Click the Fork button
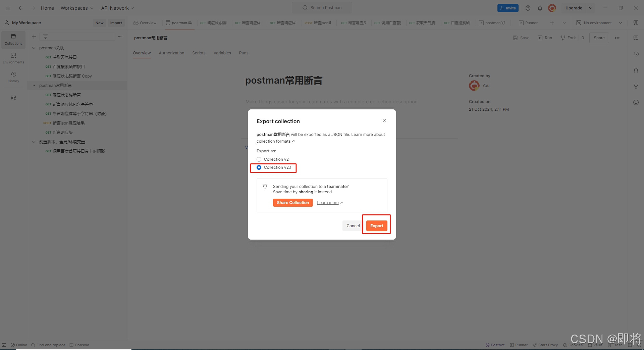 [x=568, y=38]
